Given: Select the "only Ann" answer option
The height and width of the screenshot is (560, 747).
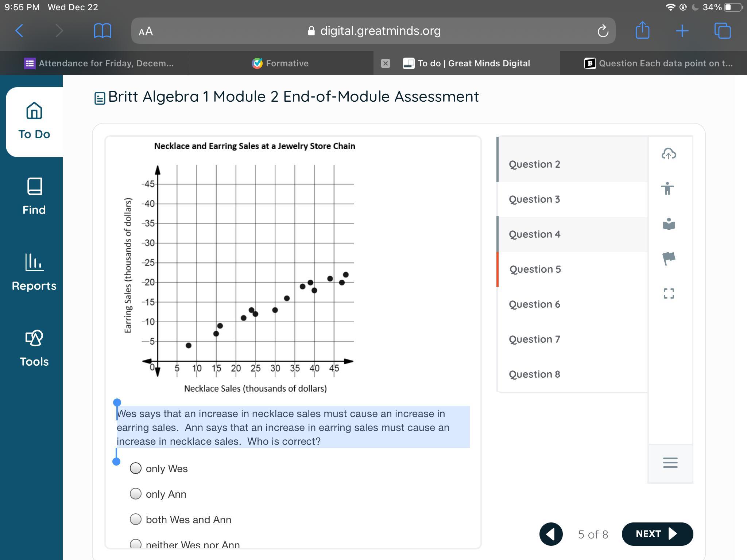Looking at the screenshot, I should click(136, 494).
